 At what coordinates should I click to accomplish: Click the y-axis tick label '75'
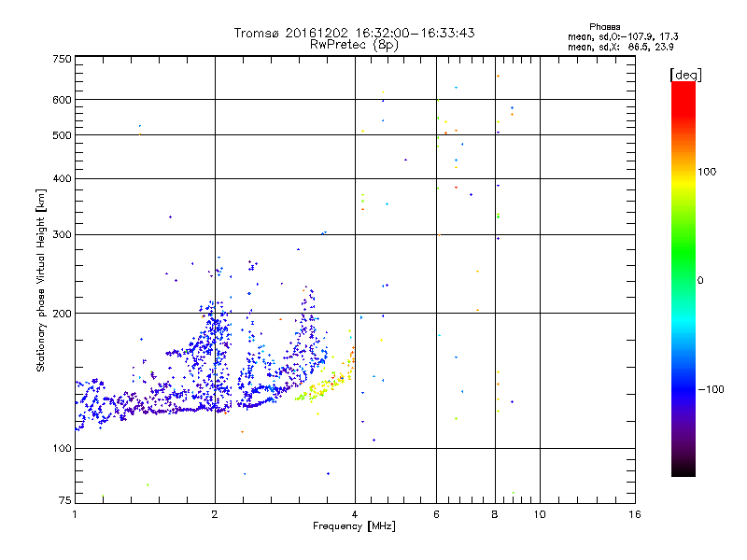coord(65,500)
